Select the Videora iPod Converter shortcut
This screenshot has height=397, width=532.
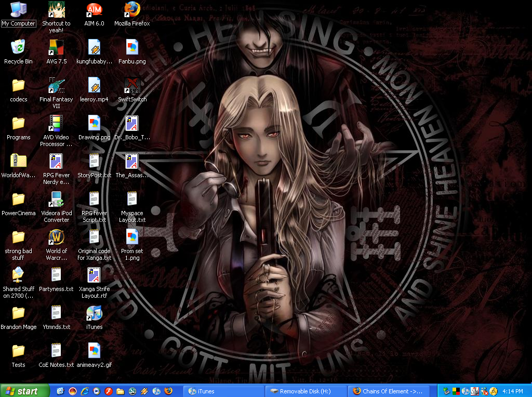point(56,206)
